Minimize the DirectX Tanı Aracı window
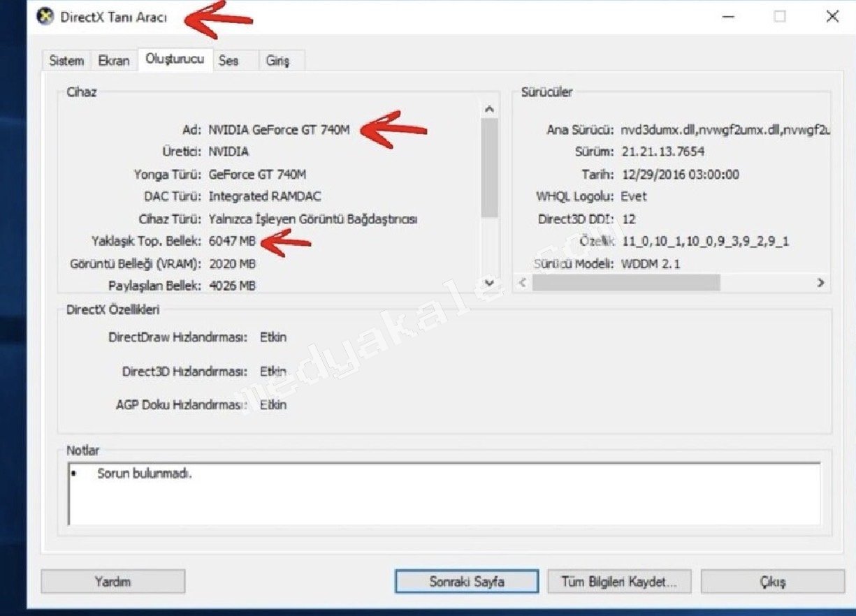Viewport: 856px width, 616px height. (728, 17)
